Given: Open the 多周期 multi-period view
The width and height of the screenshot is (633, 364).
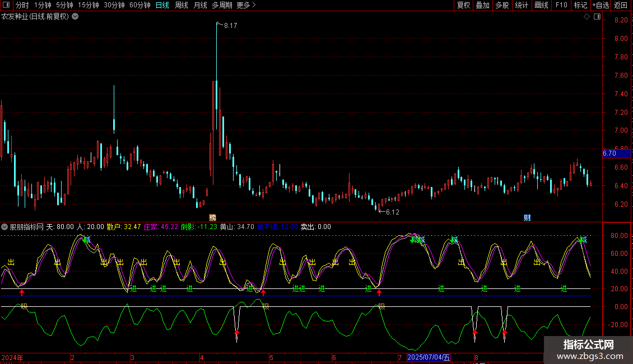Looking at the screenshot, I should point(222,5).
